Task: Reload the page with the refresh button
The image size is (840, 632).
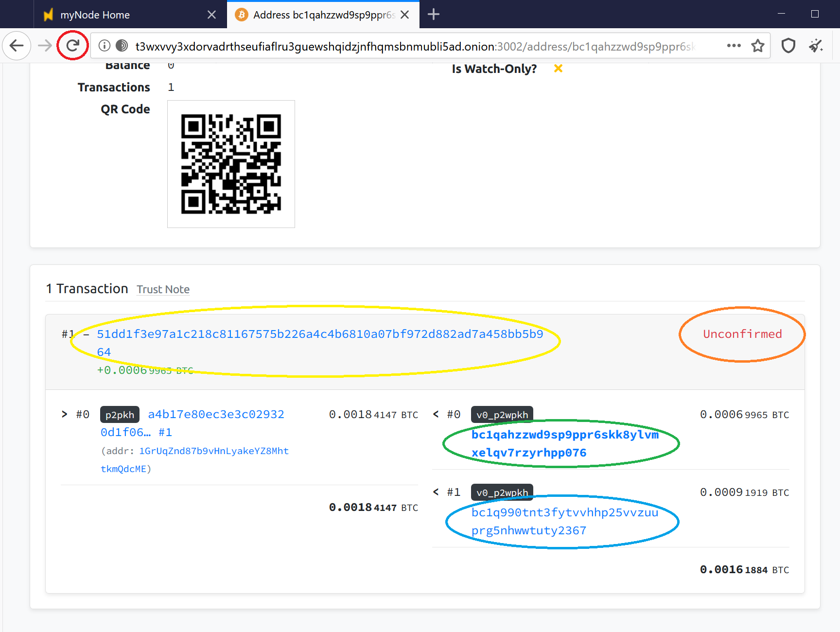Action: click(x=72, y=46)
